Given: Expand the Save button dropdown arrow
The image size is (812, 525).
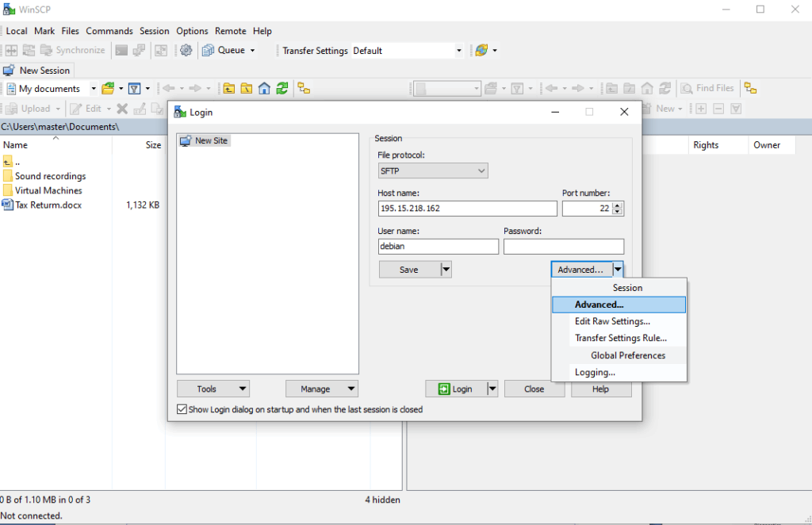Looking at the screenshot, I should tap(446, 270).
